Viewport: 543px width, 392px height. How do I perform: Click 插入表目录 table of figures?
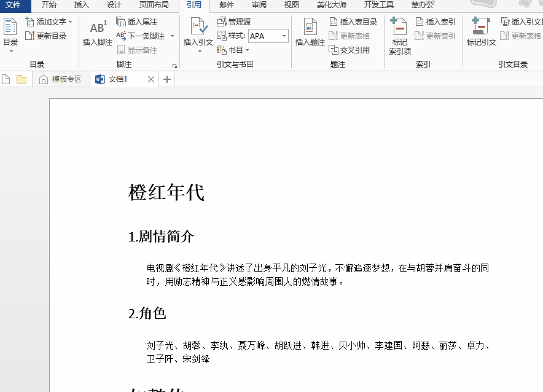tap(353, 22)
